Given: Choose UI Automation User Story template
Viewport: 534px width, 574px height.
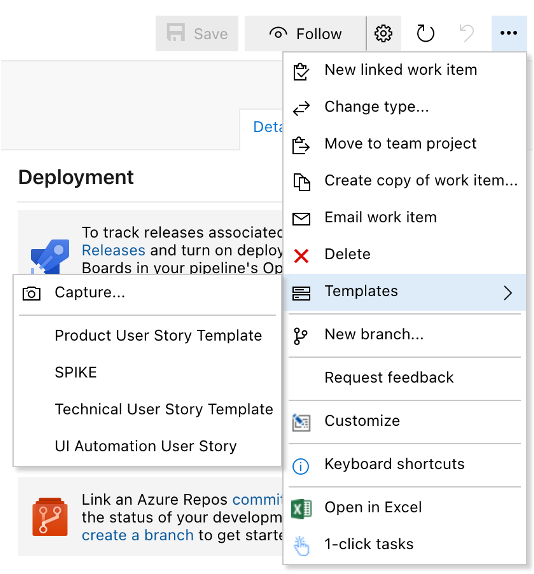Looking at the screenshot, I should (147, 446).
